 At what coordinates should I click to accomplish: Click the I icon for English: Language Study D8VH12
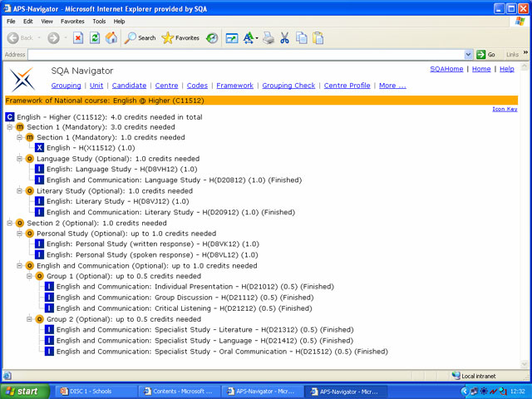click(39, 169)
